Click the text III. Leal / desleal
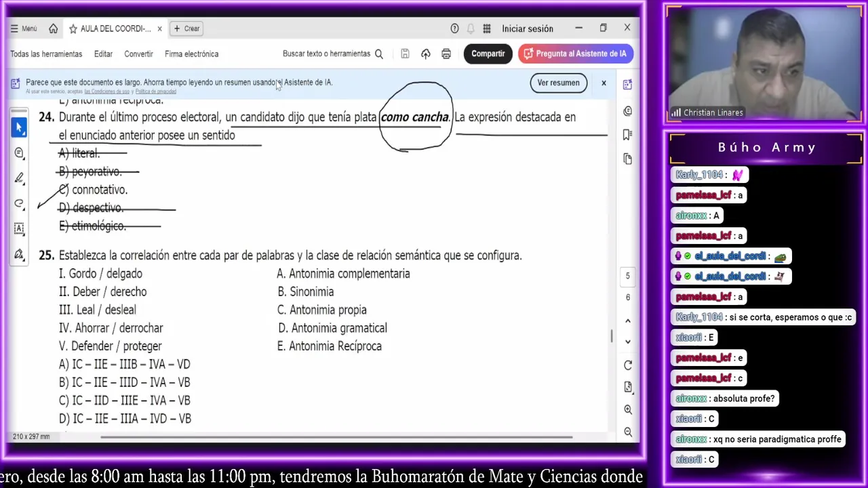The image size is (868, 488). point(98,310)
